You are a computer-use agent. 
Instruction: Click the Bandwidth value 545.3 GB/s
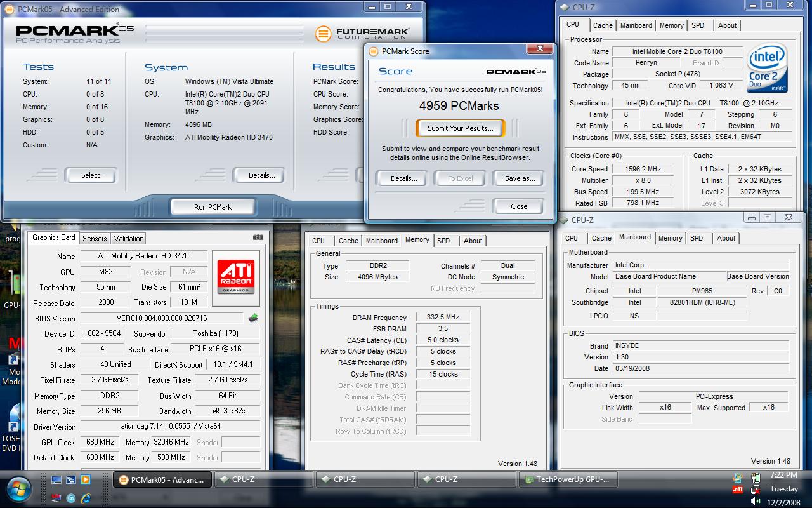228,411
